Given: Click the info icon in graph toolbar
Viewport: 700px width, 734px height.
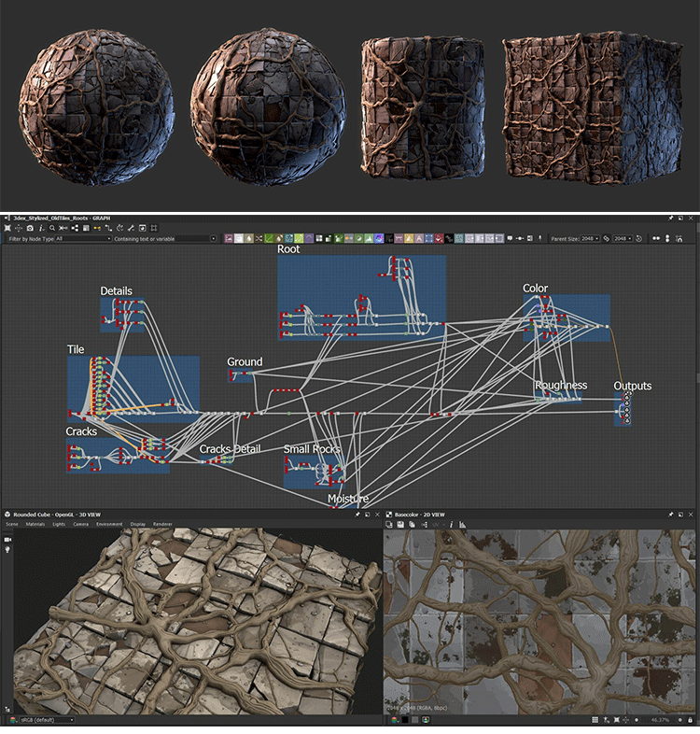Looking at the screenshot, I should tap(42, 228).
